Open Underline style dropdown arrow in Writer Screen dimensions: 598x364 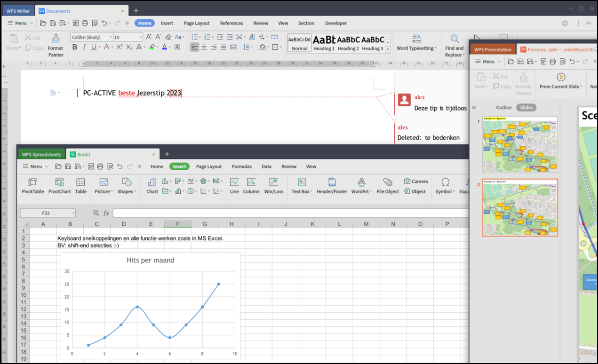(x=99, y=47)
